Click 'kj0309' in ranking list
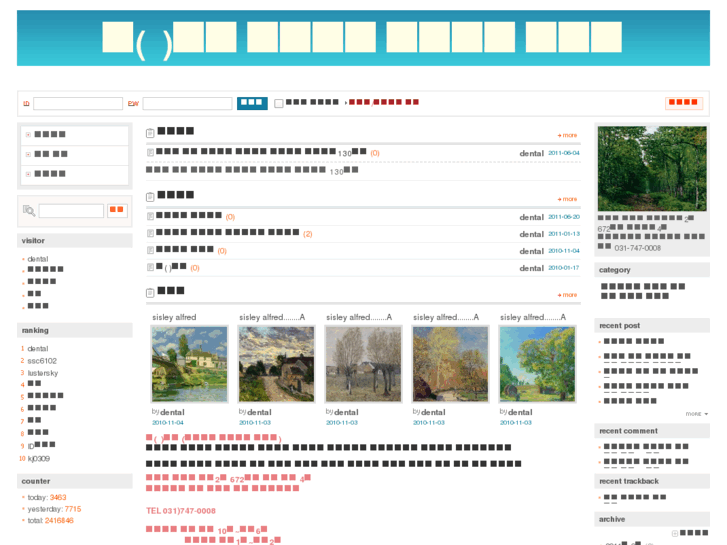Image resolution: width=727 pixels, height=545 pixels. click(38, 459)
